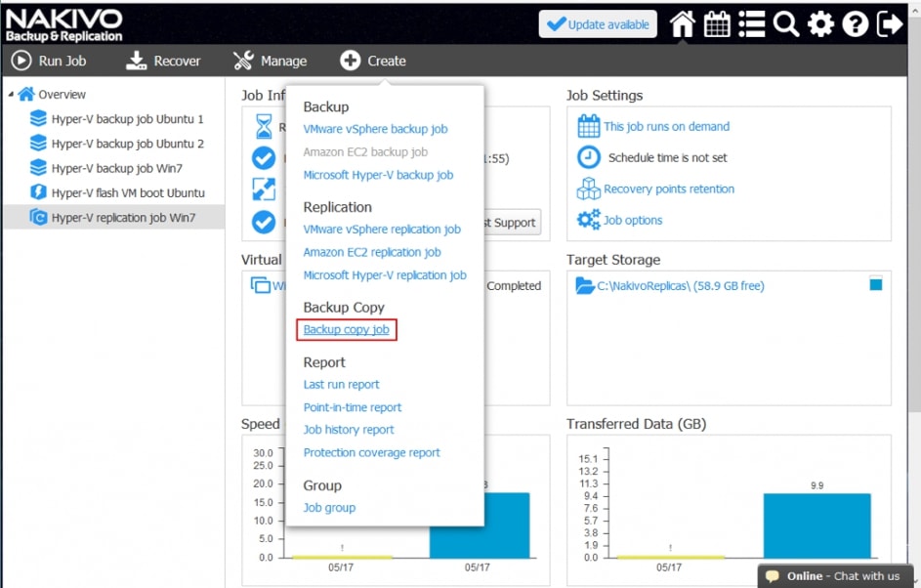Open the settings gear icon
Image resolution: width=921 pixels, height=588 pixels.
click(x=820, y=24)
